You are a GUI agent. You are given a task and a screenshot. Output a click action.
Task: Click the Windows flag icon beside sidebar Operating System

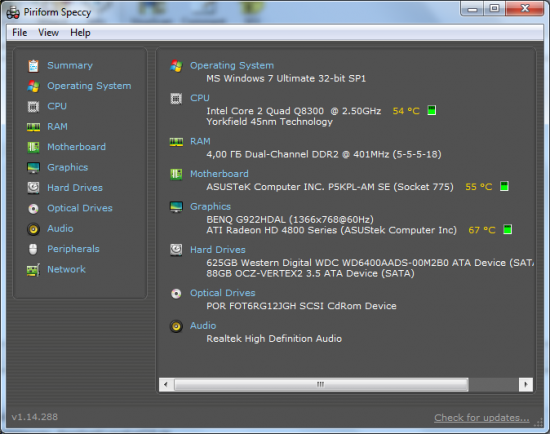33,86
